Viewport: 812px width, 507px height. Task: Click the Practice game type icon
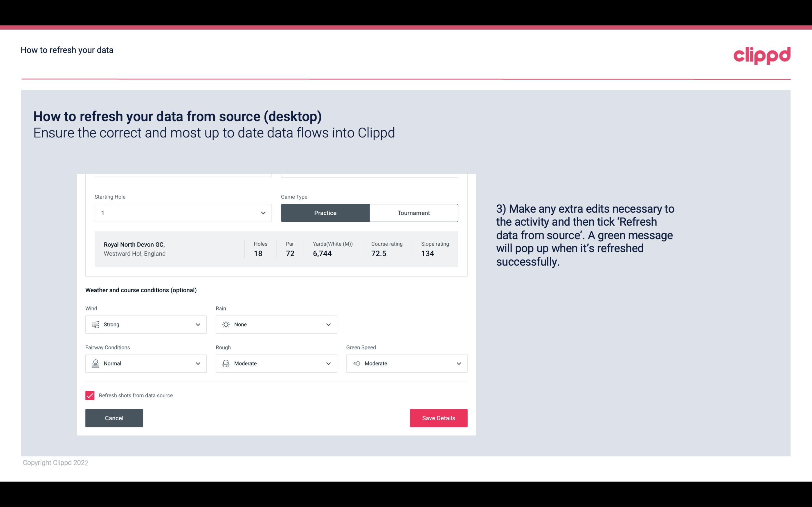tap(325, 213)
